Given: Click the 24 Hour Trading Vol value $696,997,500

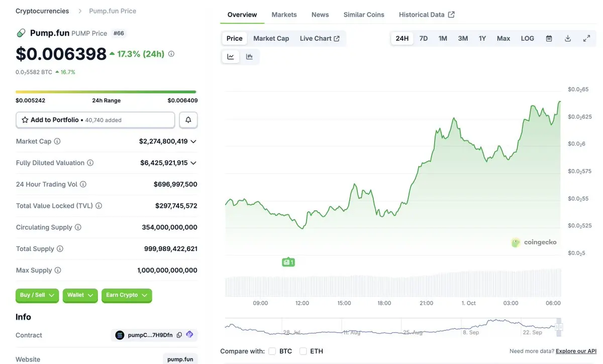Looking at the screenshot, I should tap(175, 184).
